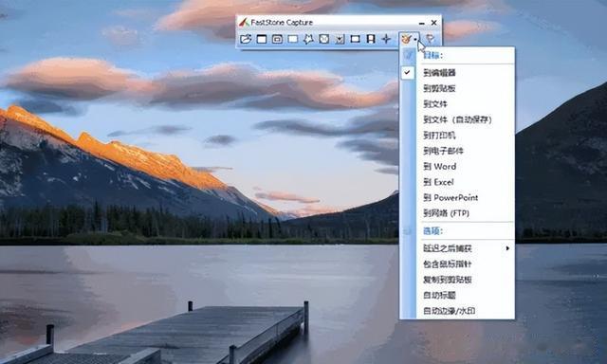Open a file in the FastStone editor
This screenshot has width=607, height=364.
[246, 39]
